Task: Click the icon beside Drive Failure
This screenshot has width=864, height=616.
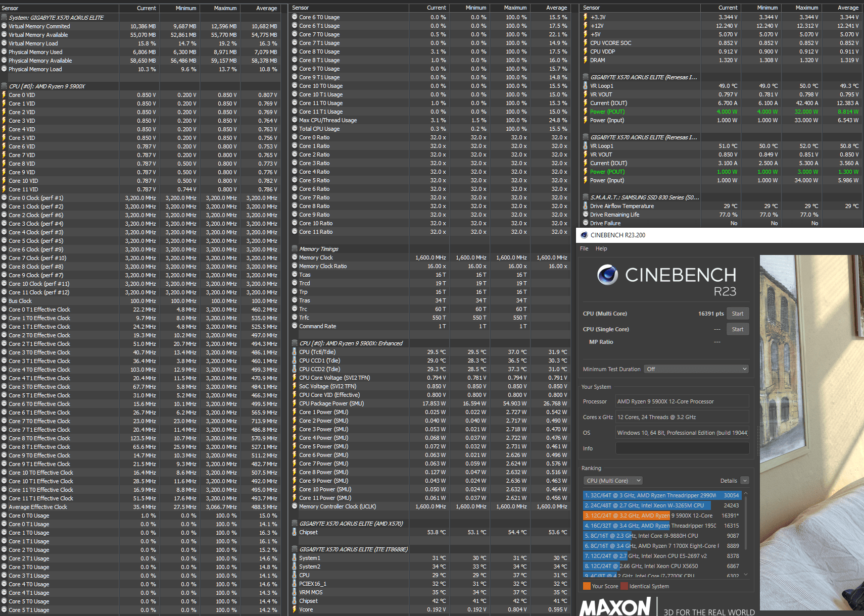Action: pos(586,223)
